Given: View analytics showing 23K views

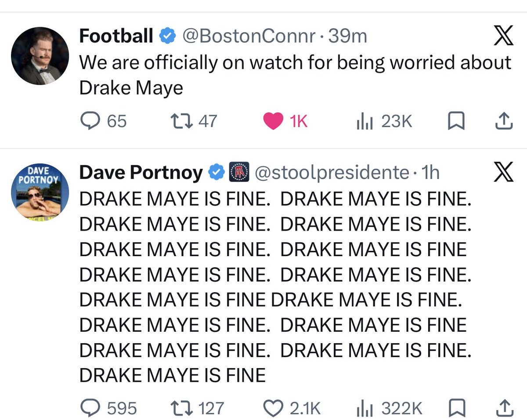Looking at the screenshot, I should click(x=384, y=121).
